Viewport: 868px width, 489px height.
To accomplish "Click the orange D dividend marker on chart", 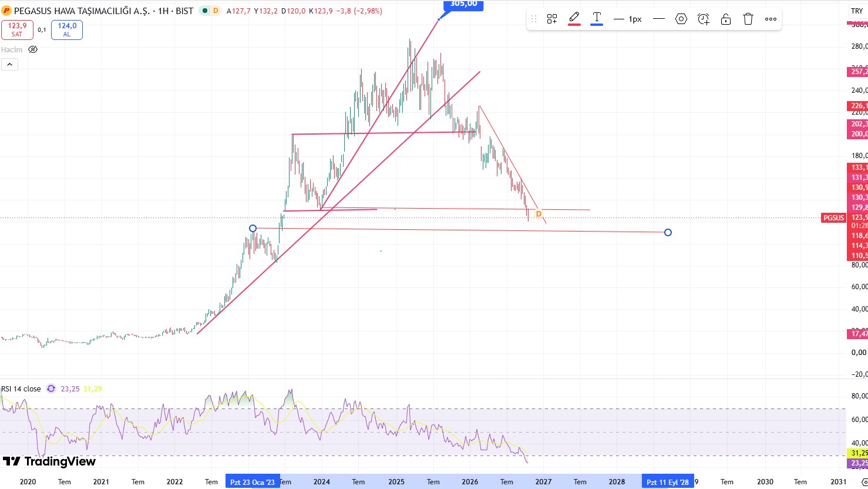I will point(539,214).
